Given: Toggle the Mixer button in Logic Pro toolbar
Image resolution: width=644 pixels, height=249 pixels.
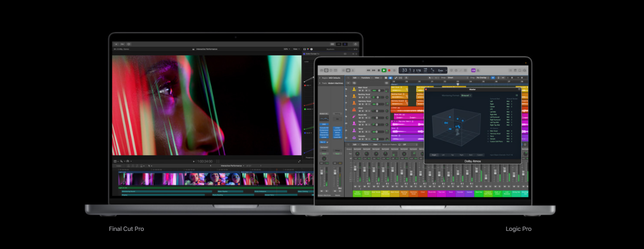Looking at the screenshot, I should 348,70.
